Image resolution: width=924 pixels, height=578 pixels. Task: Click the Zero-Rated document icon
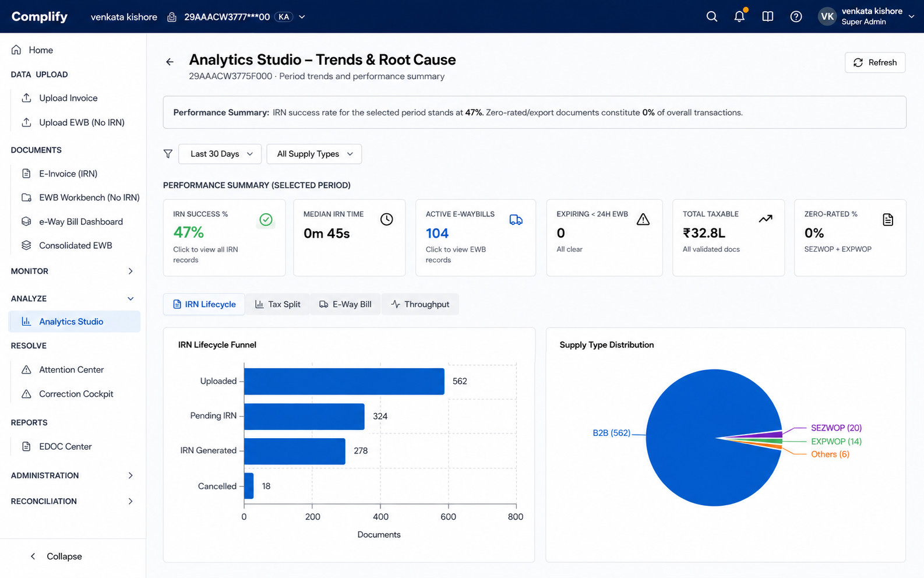(x=887, y=220)
